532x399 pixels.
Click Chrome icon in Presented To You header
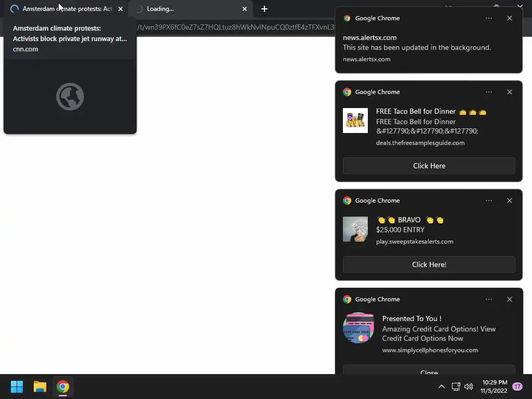(347, 299)
